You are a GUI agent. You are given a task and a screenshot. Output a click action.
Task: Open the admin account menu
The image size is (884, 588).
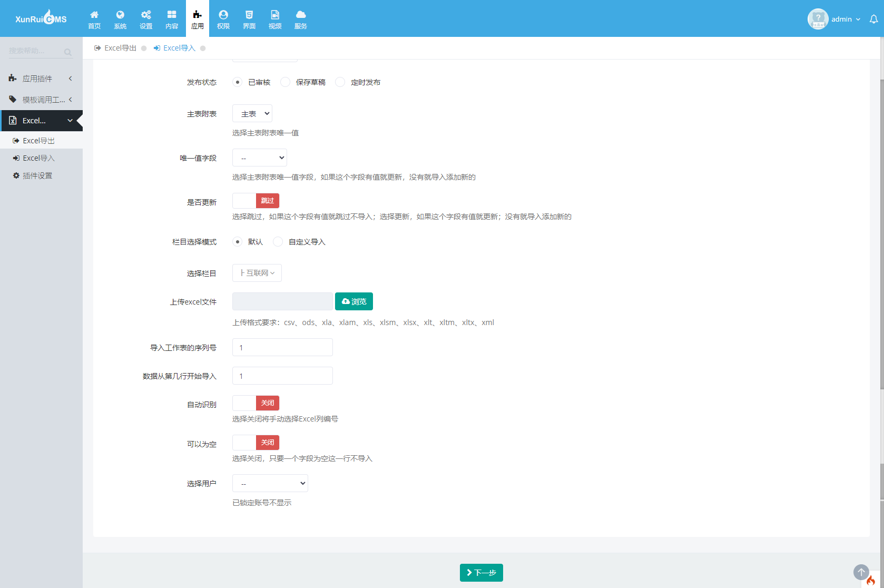click(846, 19)
